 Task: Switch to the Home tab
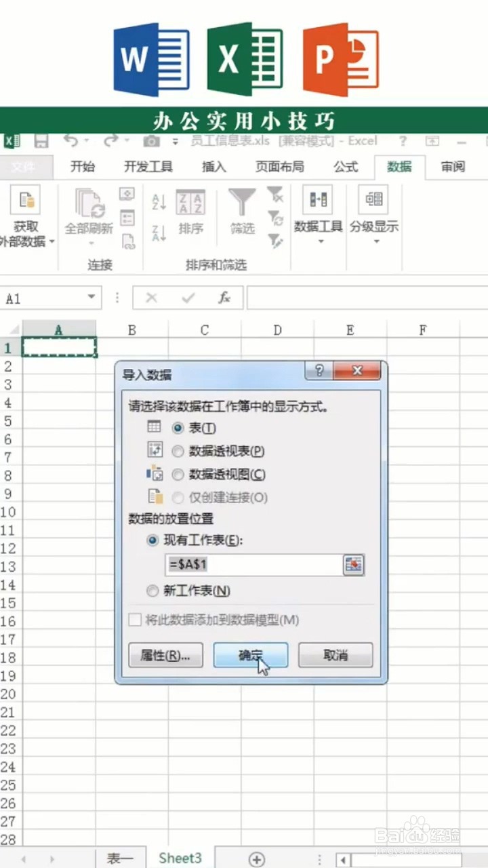(x=83, y=167)
